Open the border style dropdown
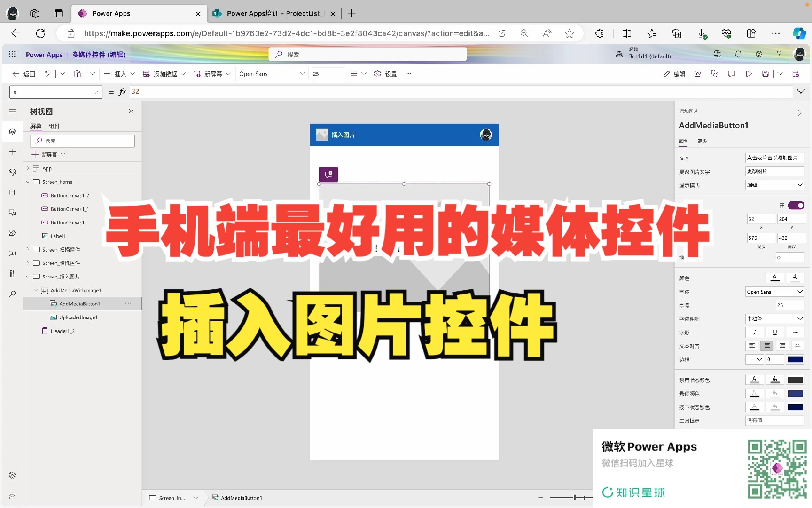 (755, 359)
